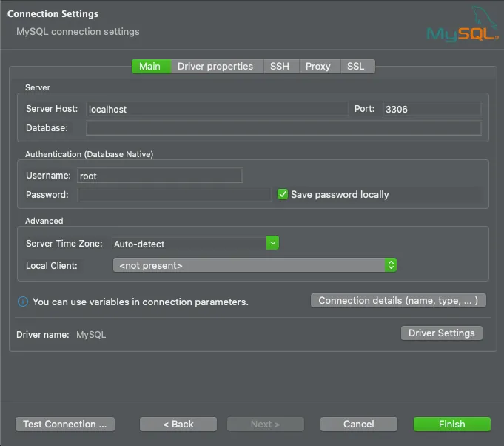Click the Server section label

point(38,87)
